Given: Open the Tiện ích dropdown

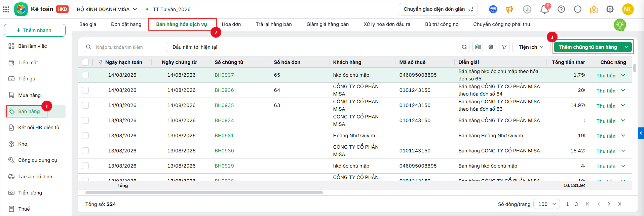Looking at the screenshot, I should click(531, 47).
